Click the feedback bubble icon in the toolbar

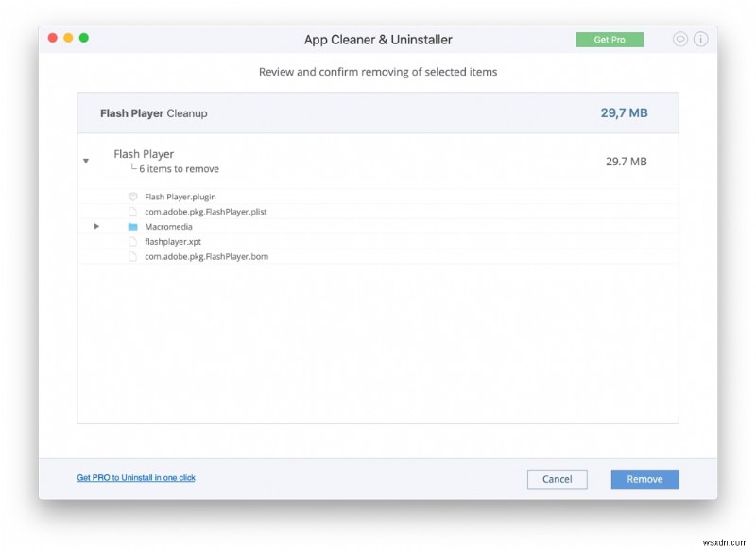coord(679,39)
